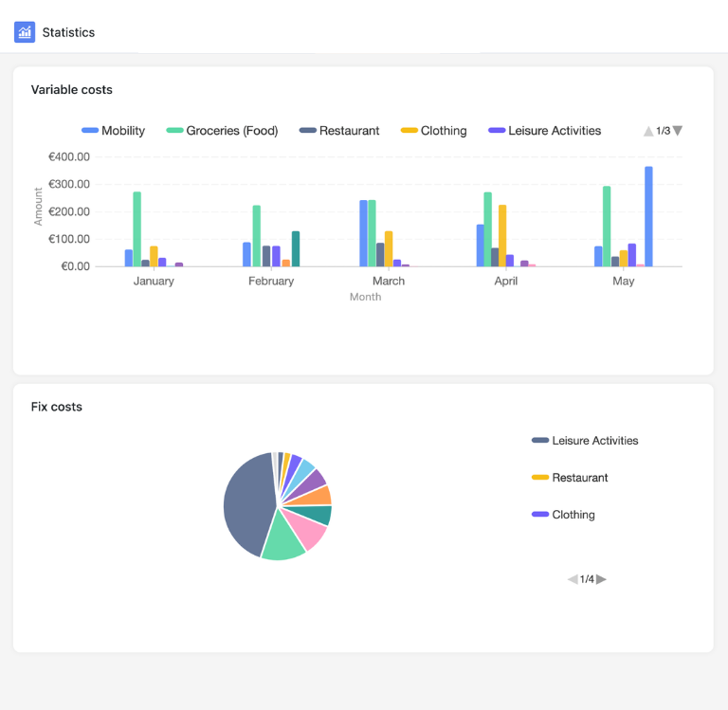Click the March axis label
728x710 pixels.
point(389,281)
